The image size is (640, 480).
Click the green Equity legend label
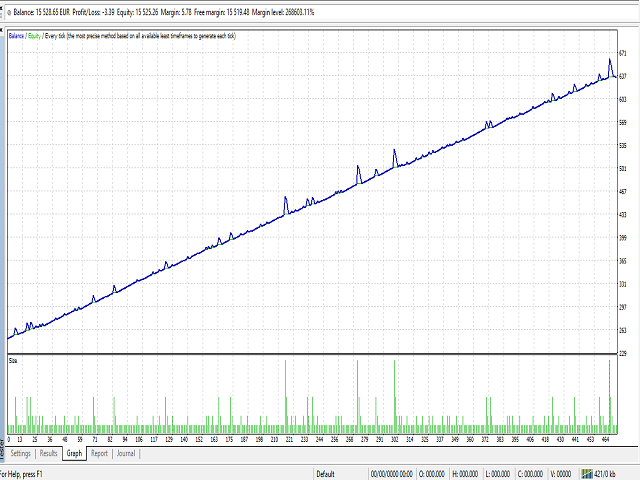click(x=34, y=36)
